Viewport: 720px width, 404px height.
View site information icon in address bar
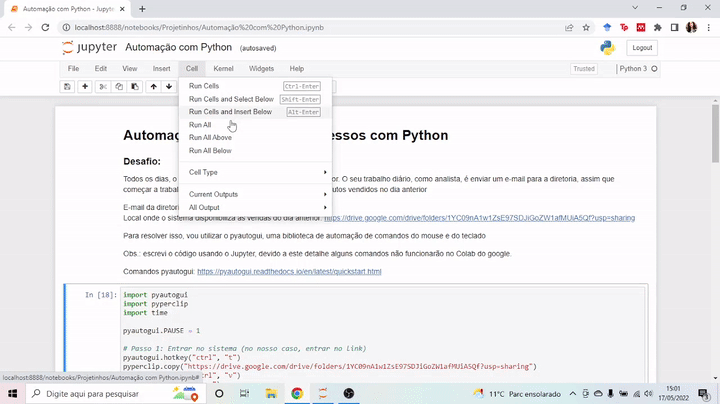(67, 28)
